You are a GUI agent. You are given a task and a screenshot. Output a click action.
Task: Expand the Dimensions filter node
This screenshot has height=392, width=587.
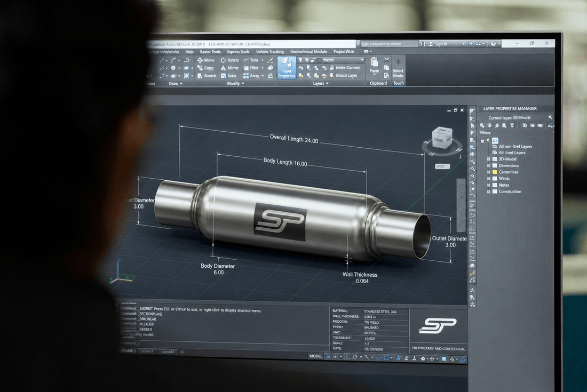[488, 165]
